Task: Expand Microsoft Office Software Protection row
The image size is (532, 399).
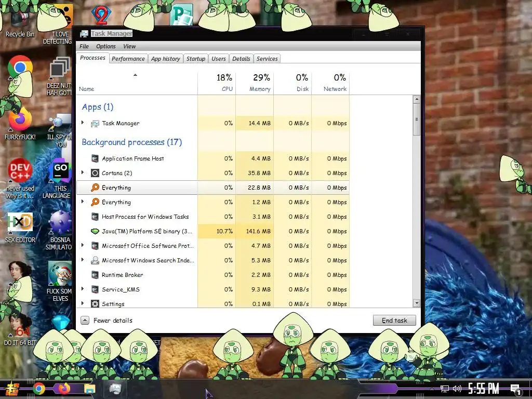Action: click(83, 245)
